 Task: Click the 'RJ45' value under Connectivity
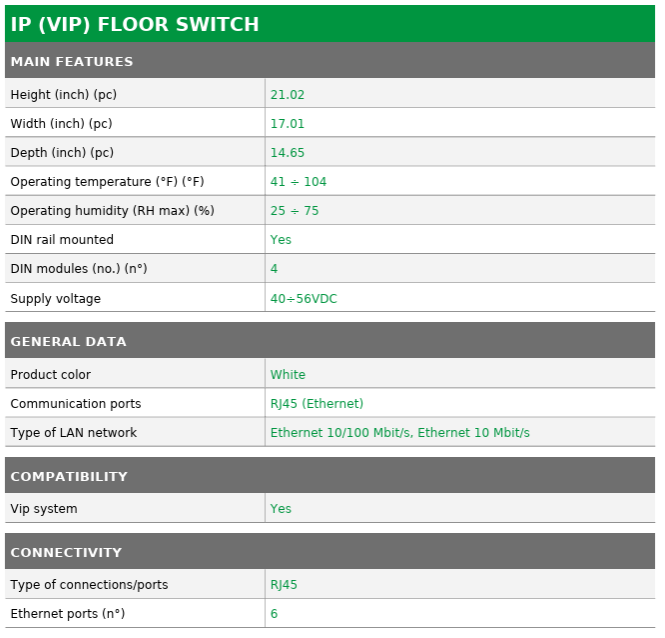click(x=284, y=585)
